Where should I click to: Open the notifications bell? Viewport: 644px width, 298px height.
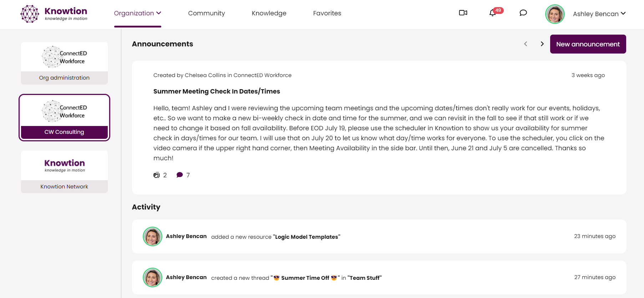click(492, 13)
